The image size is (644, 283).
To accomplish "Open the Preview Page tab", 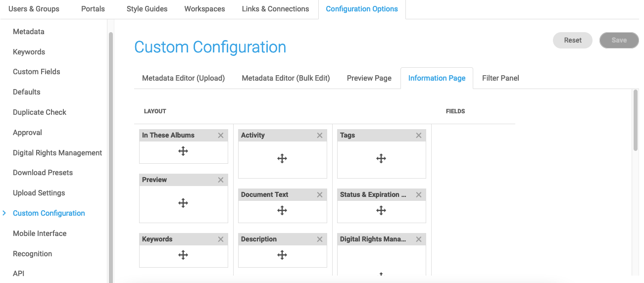I will click(369, 78).
